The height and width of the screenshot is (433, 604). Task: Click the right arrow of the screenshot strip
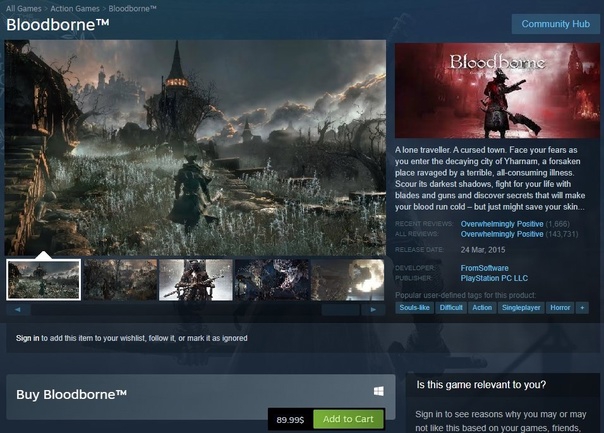click(373, 309)
